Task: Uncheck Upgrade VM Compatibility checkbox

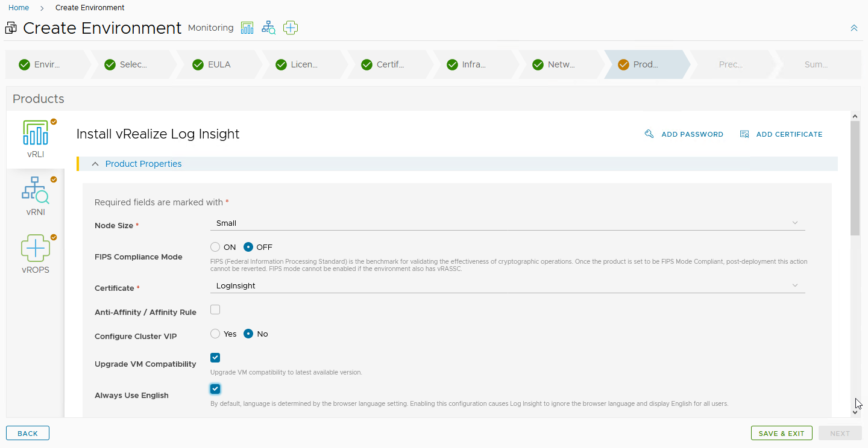Action: [215, 358]
